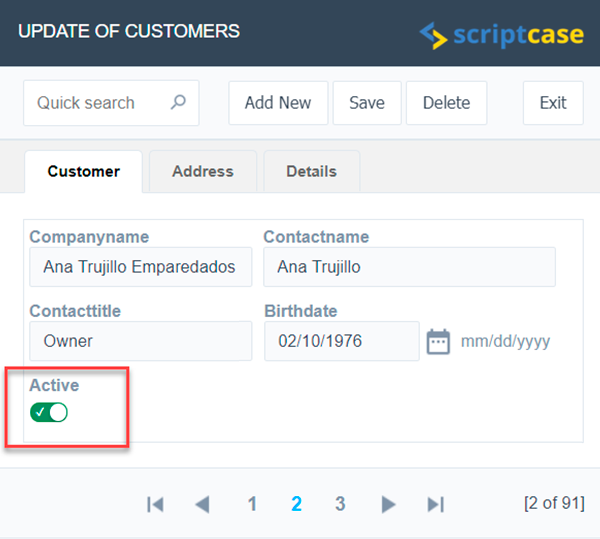Go to page 3 in pagination
The height and width of the screenshot is (539, 600).
tap(340, 504)
